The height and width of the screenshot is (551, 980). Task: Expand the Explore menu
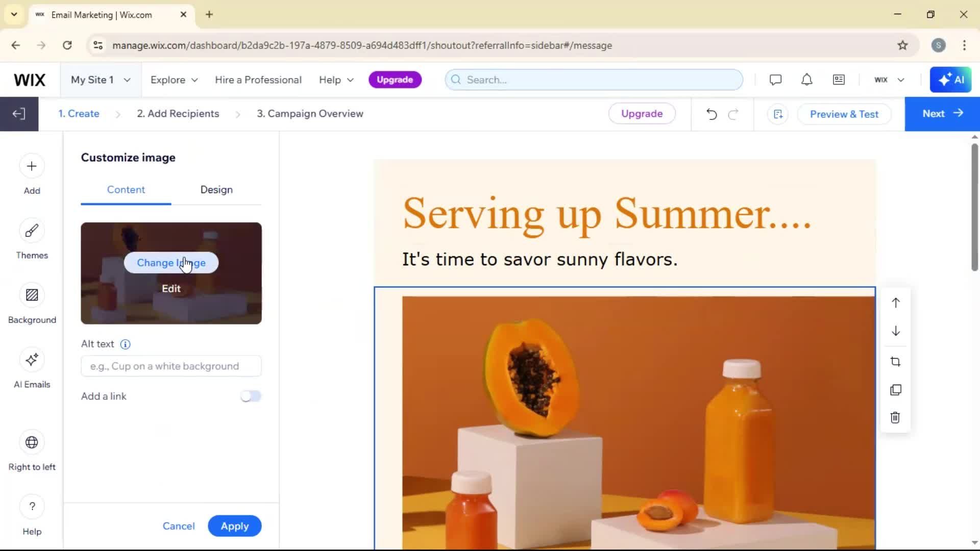click(174, 80)
